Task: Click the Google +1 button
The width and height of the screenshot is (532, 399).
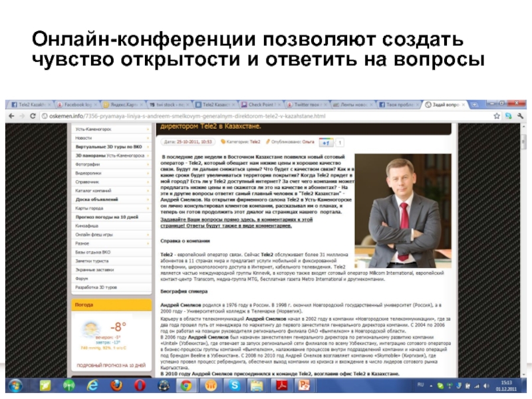Action: tap(326, 142)
